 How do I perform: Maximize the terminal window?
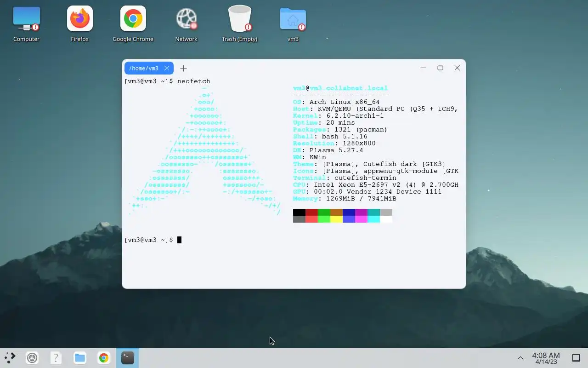pos(440,68)
